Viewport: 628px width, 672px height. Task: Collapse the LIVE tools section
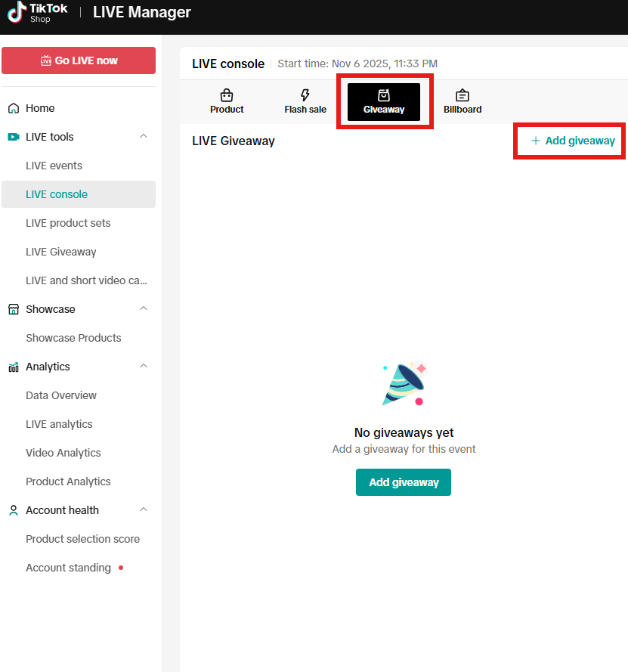tap(144, 137)
